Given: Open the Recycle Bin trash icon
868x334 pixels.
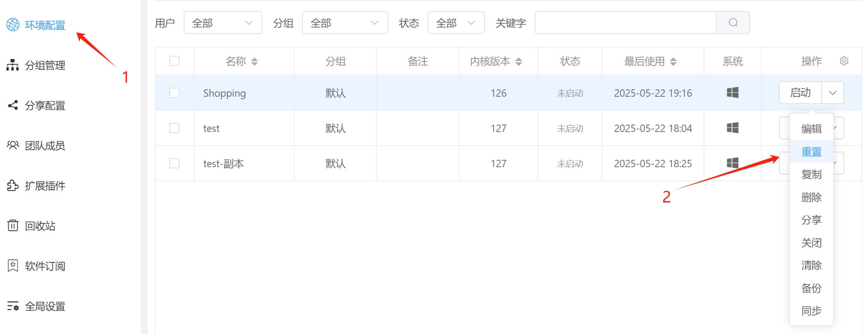Looking at the screenshot, I should pos(13,225).
